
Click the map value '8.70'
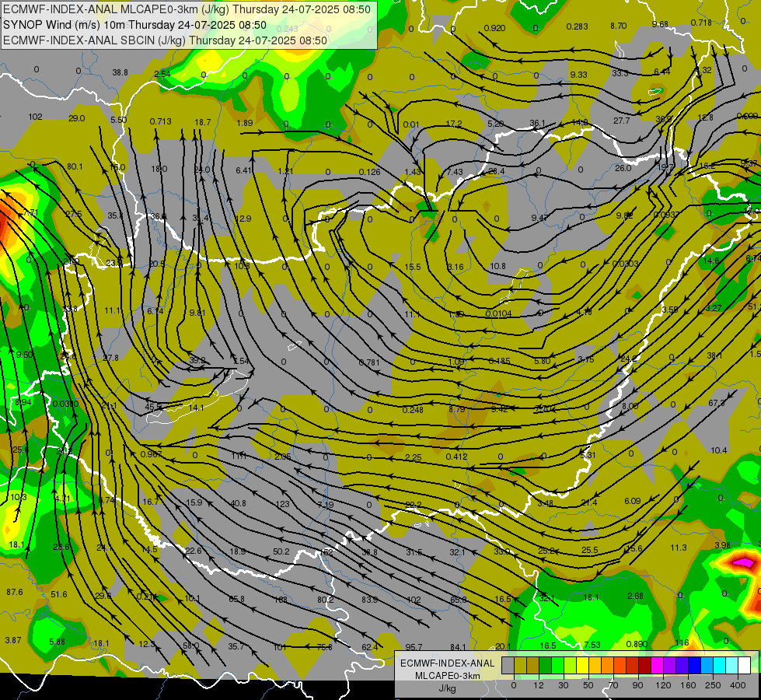coord(618,26)
